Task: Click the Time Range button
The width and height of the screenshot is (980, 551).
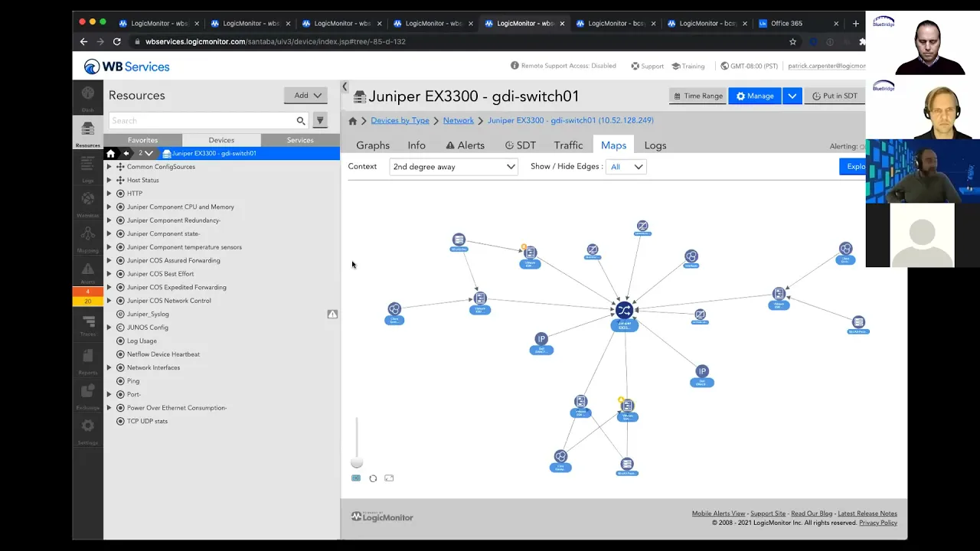Action: 697,96
